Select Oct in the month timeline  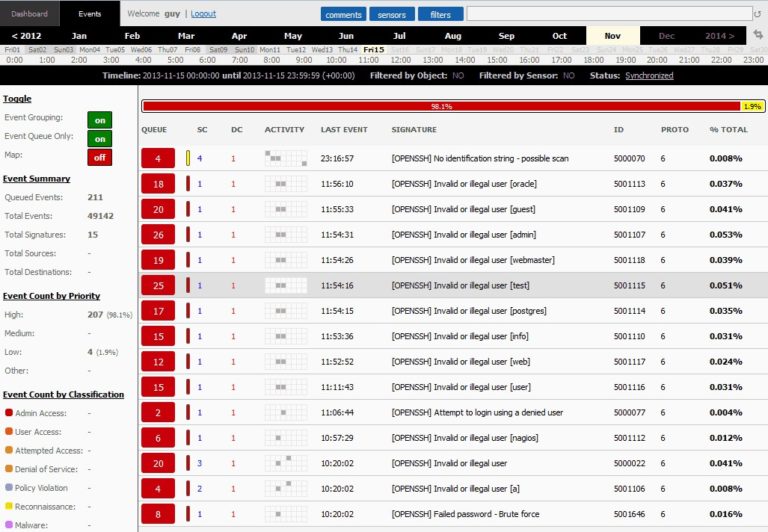pos(559,35)
